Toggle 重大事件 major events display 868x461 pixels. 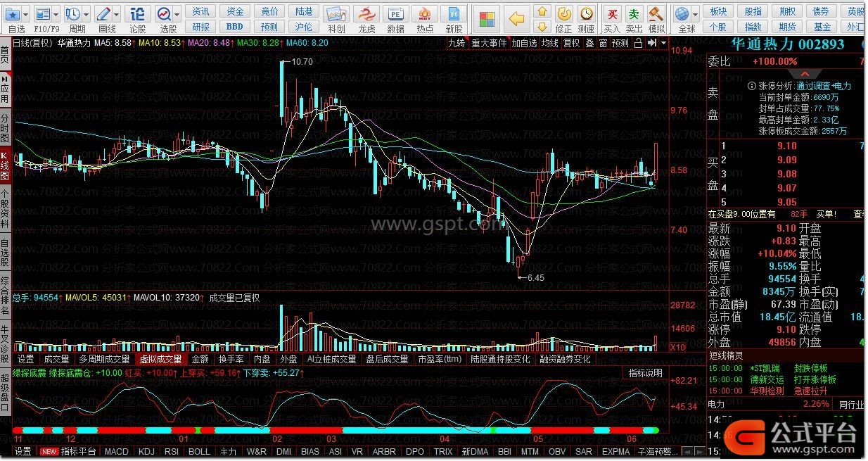point(489,43)
